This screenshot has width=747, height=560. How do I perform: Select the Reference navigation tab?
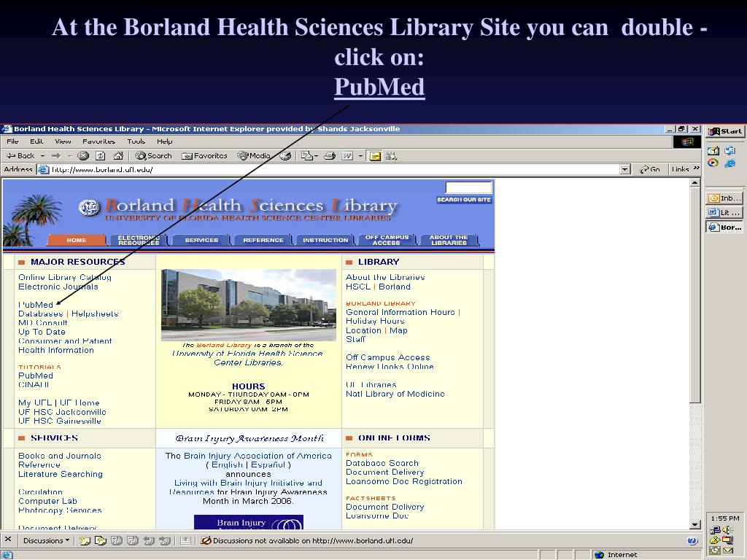(x=263, y=240)
